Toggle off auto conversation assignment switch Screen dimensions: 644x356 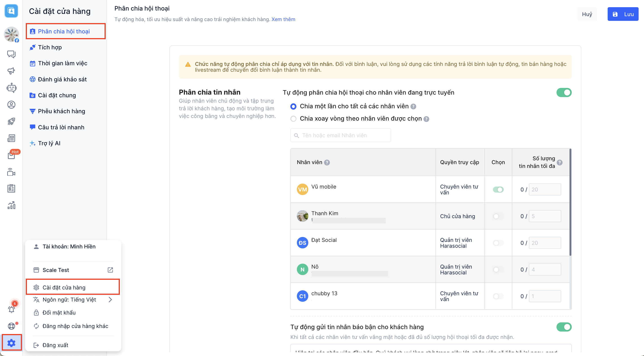tap(563, 92)
